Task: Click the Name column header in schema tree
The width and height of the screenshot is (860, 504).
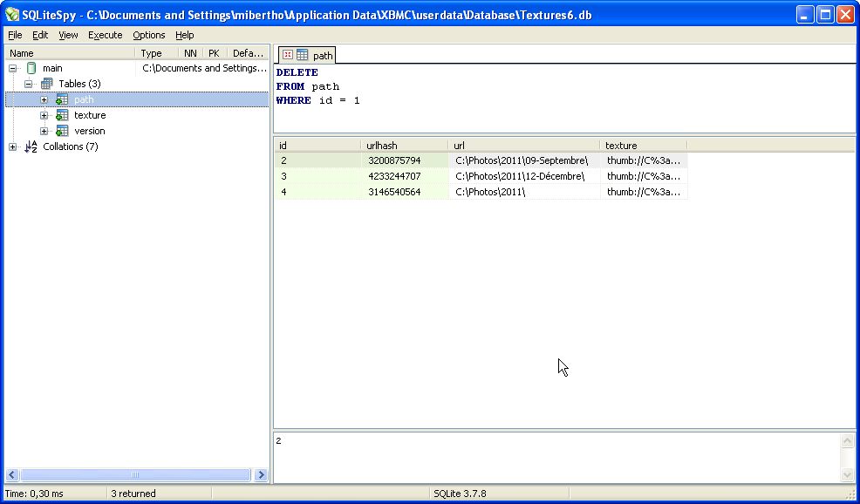Action: tap(70, 53)
